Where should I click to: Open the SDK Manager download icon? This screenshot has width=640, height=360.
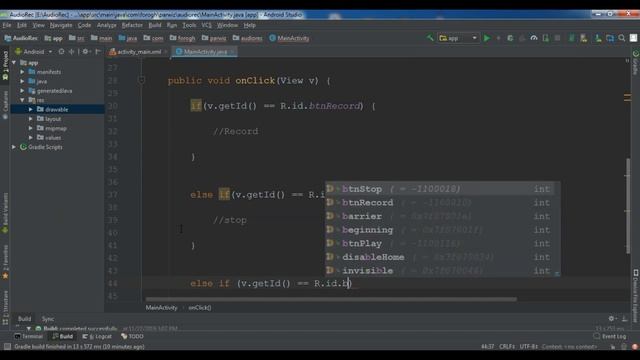point(598,38)
